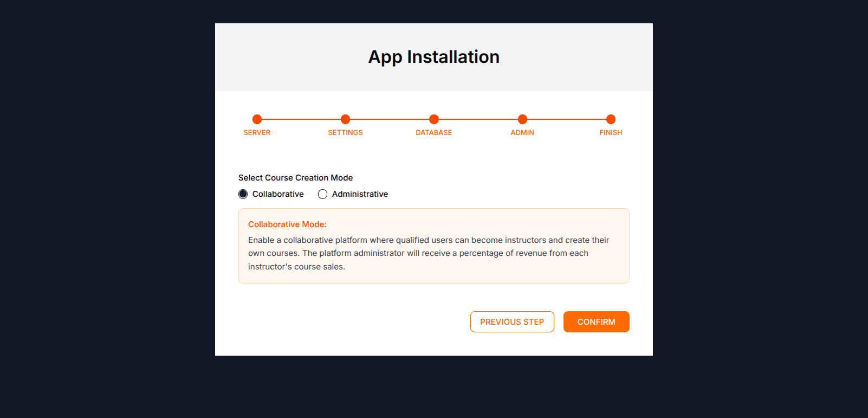Click the progress line between ADMIN and FINISH
Image resolution: width=868 pixels, height=418 pixels.
pyautogui.click(x=566, y=119)
